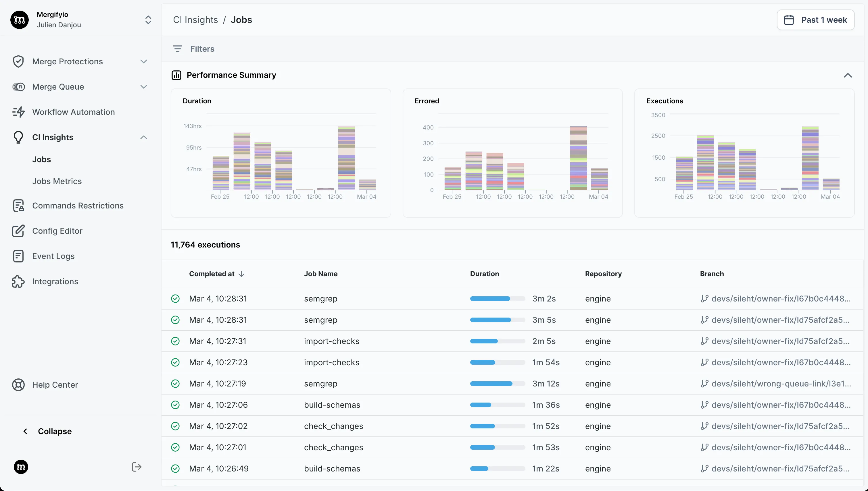
Task: Click the Help Center lifebuoy icon
Action: point(18,385)
